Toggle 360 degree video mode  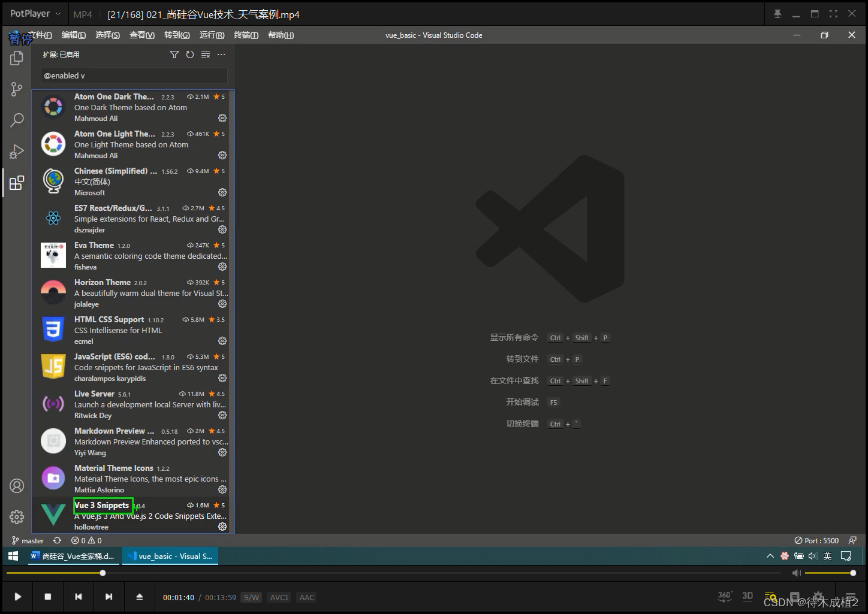click(x=725, y=596)
